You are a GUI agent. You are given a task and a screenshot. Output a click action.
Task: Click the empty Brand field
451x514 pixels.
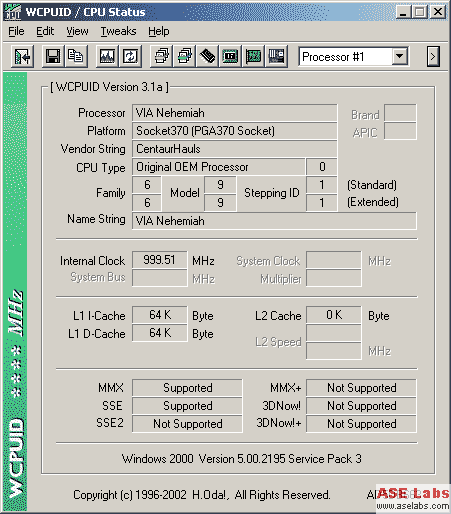pos(400,113)
